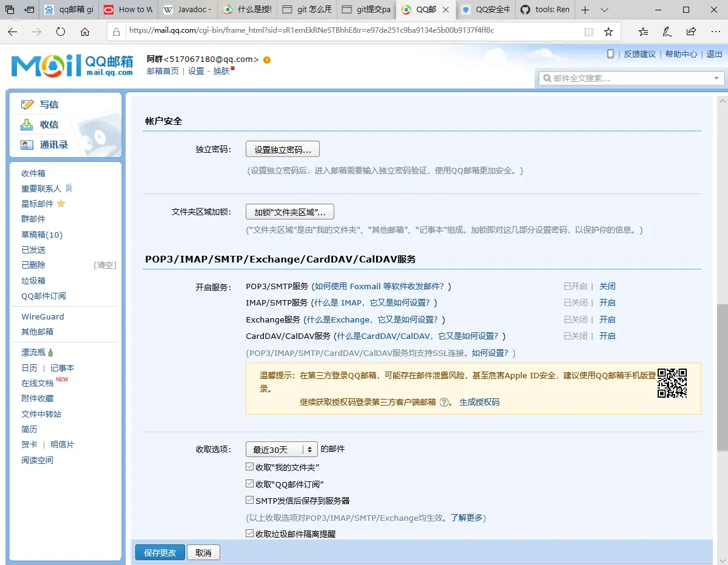Image resolution: width=728 pixels, height=565 pixels.
Task: Click the QQ Mail logo
Action: [72, 65]
